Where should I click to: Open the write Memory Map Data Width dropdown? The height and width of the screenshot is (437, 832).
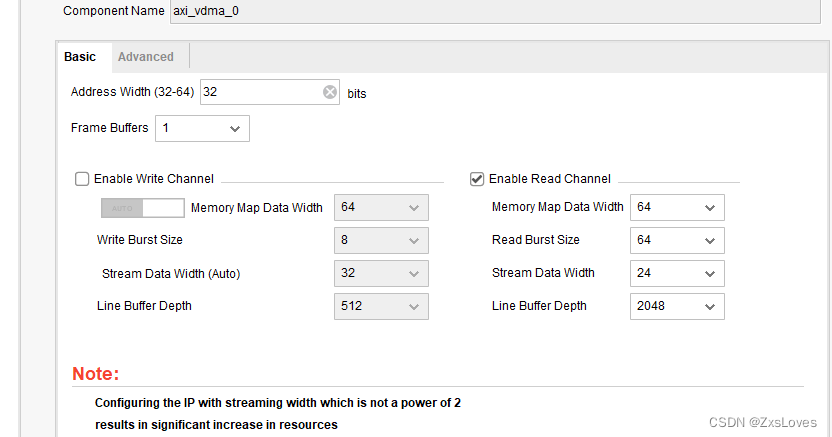click(381, 208)
